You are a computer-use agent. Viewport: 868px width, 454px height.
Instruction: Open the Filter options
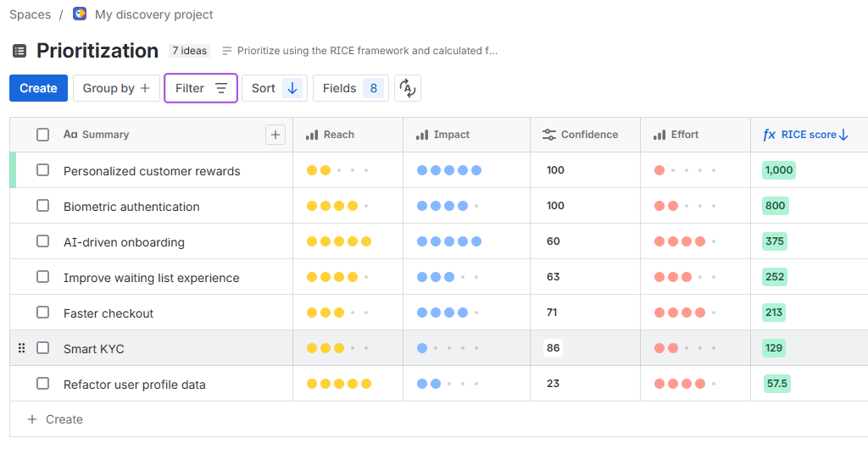(x=201, y=88)
